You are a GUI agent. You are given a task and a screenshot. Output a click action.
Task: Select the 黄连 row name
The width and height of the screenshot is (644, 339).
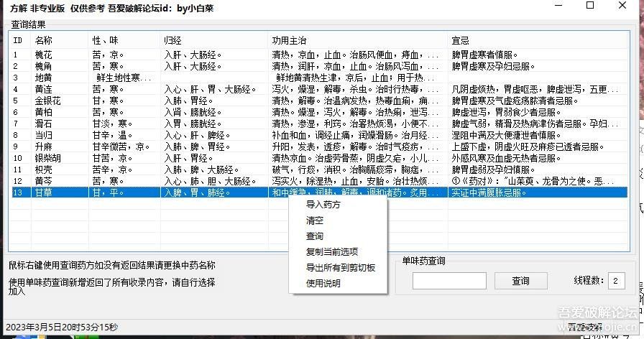(x=44, y=89)
